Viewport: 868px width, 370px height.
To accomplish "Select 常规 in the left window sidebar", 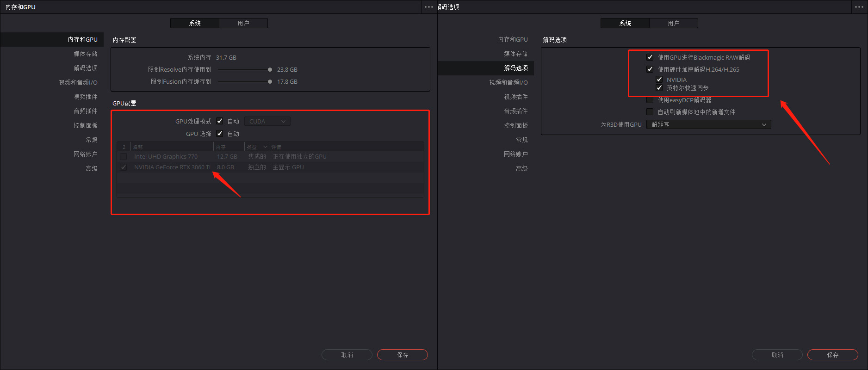I will pyautogui.click(x=92, y=140).
